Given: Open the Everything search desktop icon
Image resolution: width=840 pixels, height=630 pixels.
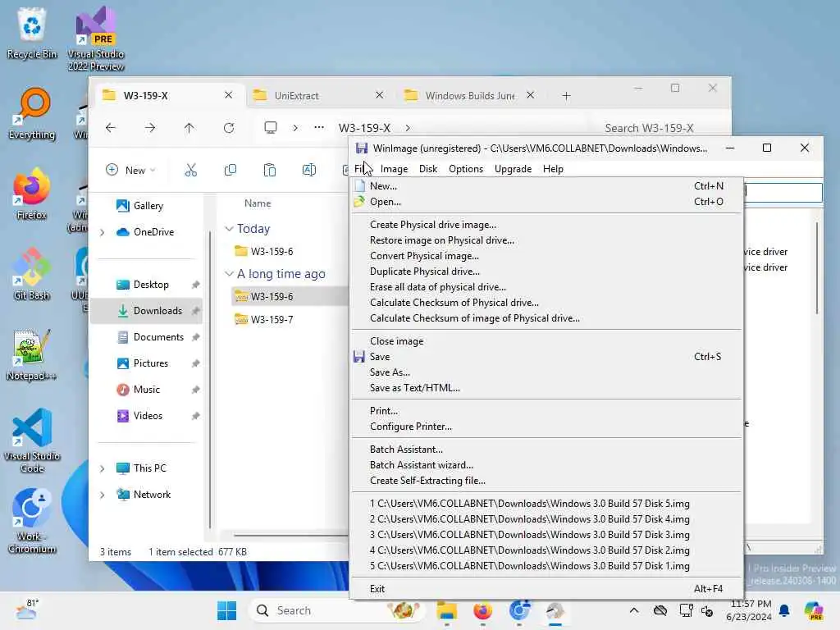Looking at the screenshot, I should tap(32, 113).
